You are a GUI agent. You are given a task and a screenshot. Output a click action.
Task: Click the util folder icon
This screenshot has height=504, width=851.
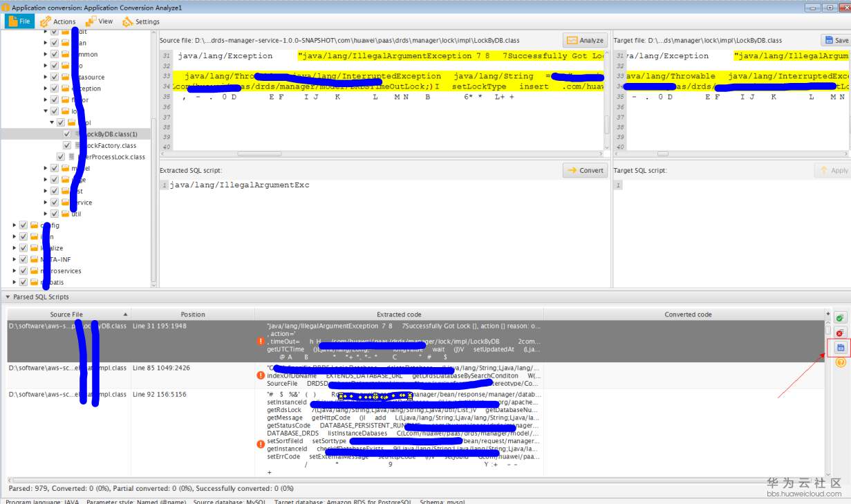[66, 214]
